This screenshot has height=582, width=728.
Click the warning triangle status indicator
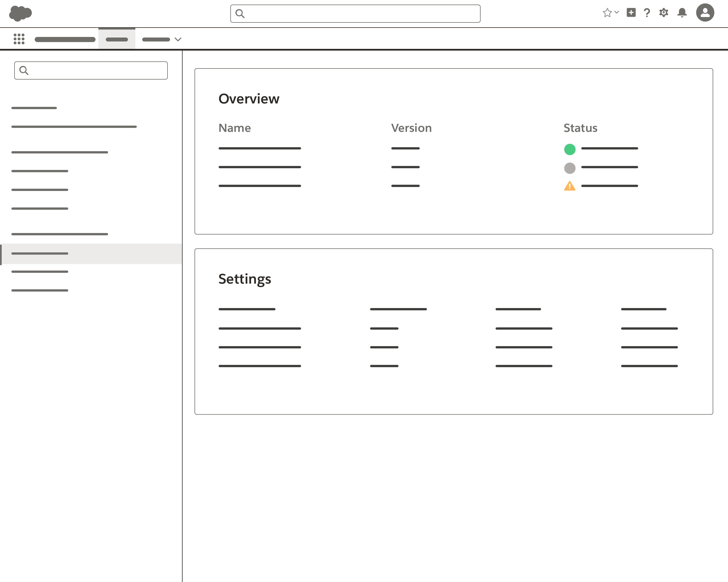[x=570, y=186]
